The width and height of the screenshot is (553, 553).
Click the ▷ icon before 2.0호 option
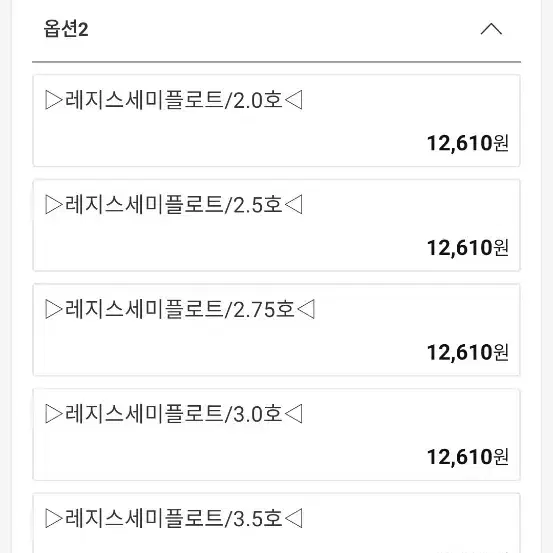click(x=54, y=100)
